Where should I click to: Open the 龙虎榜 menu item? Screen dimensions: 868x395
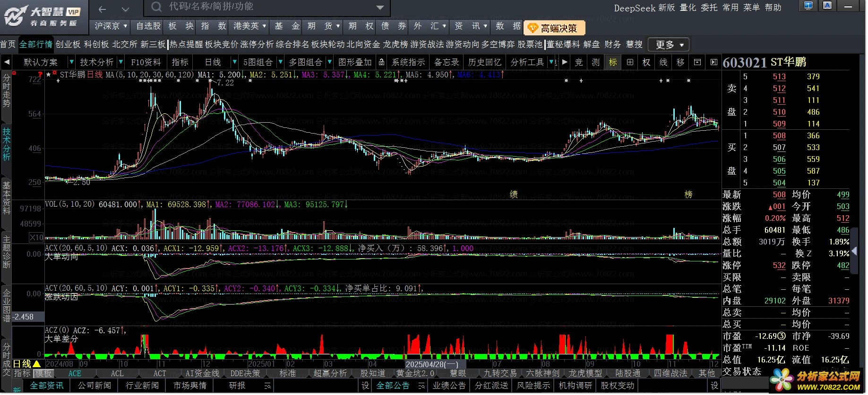(395, 44)
